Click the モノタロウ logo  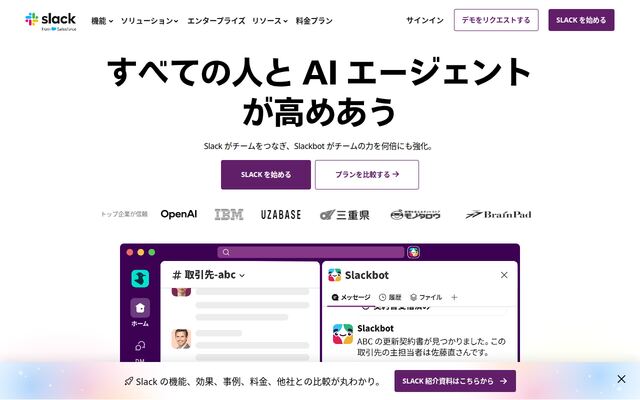coord(416,215)
